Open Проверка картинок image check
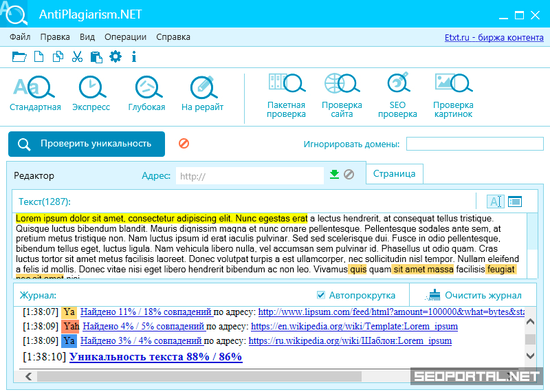This screenshot has height=392, width=550. pos(453,95)
